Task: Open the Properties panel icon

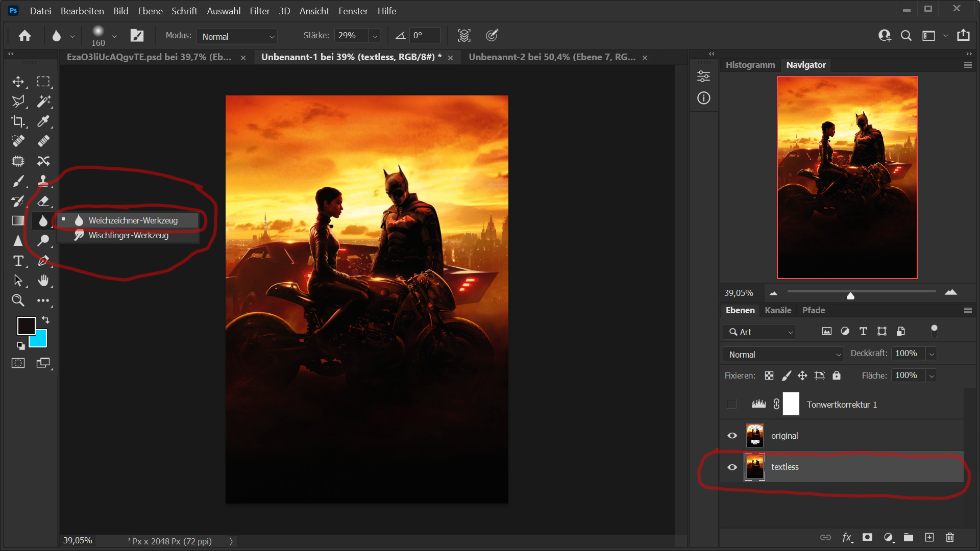Action: [704, 77]
